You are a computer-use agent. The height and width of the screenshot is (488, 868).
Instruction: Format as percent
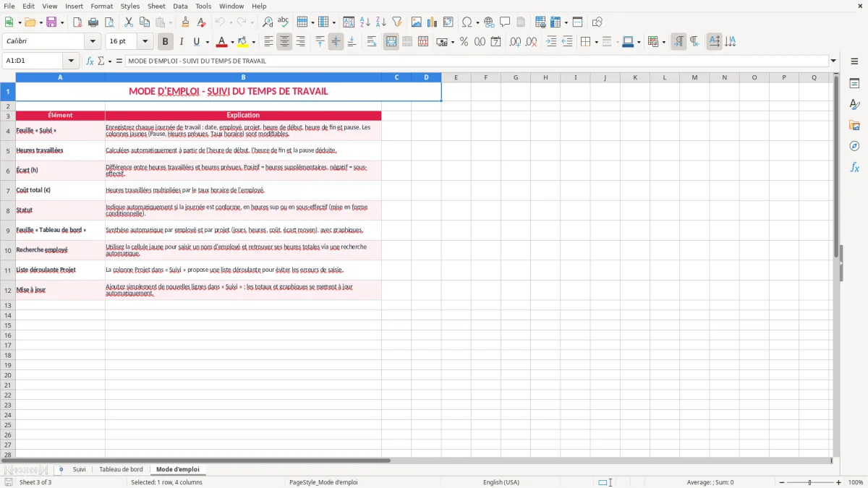pos(464,42)
